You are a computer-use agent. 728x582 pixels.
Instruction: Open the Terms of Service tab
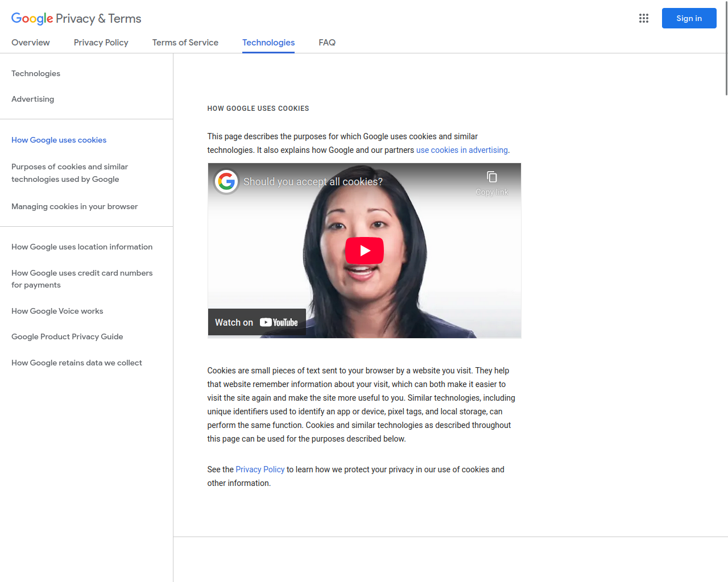coord(185,43)
